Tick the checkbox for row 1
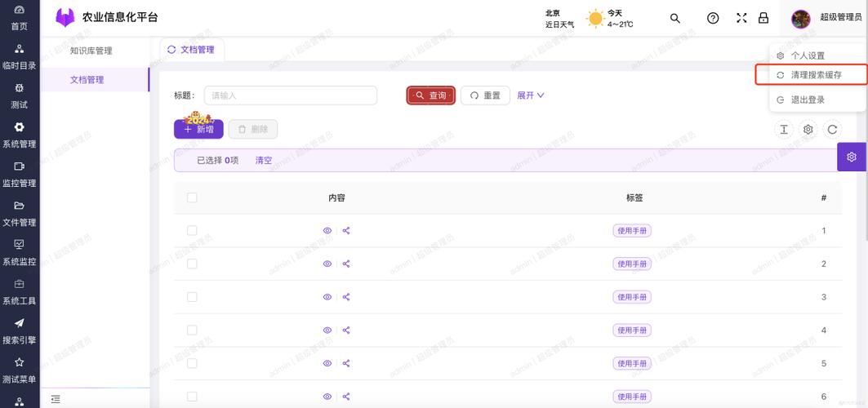 point(192,231)
